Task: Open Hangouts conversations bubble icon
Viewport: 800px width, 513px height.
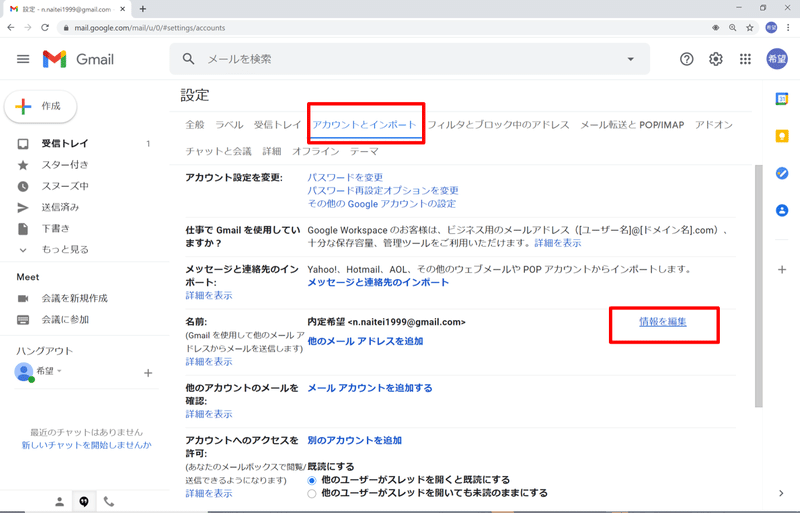Action: pyautogui.click(x=84, y=502)
